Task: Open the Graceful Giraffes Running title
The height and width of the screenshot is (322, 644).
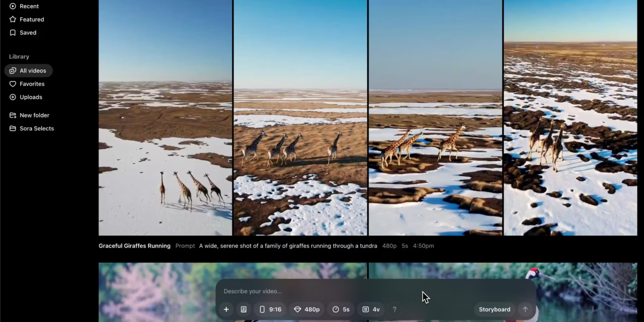Action: (134, 246)
